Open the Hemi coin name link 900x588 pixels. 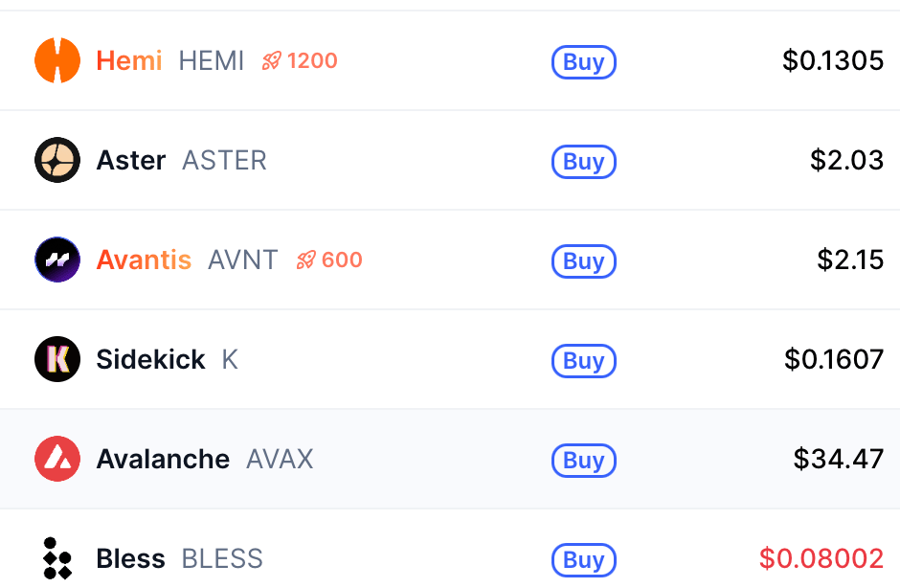[129, 61]
